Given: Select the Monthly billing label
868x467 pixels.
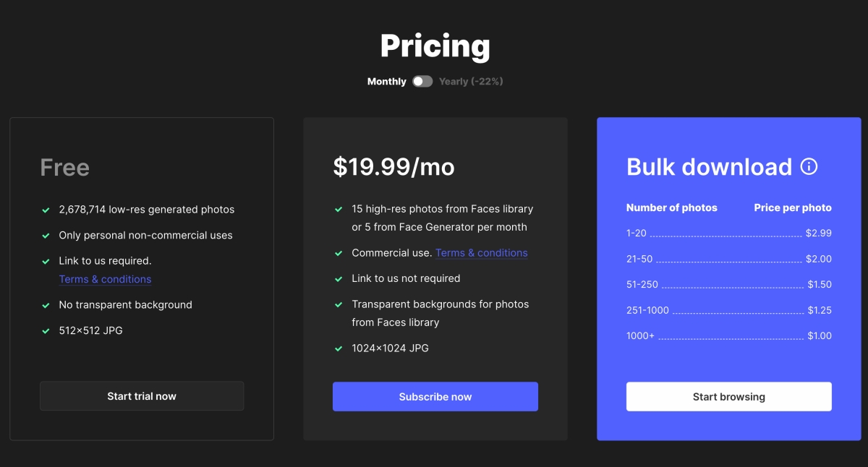Looking at the screenshot, I should tap(386, 82).
